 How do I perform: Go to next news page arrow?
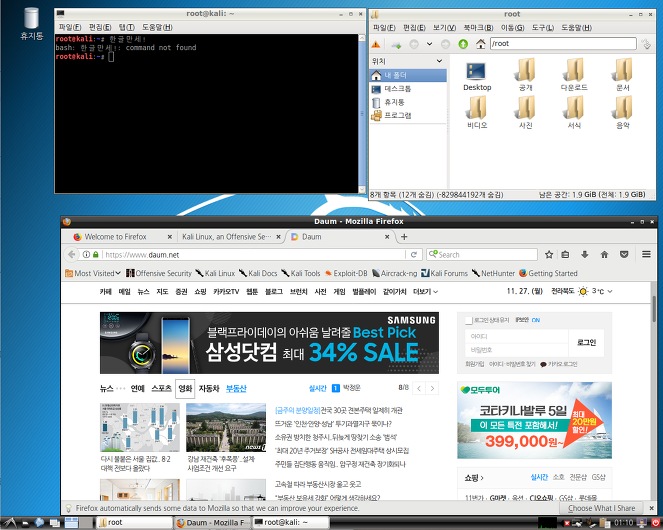pyautogui.click(x=432, y=388)
